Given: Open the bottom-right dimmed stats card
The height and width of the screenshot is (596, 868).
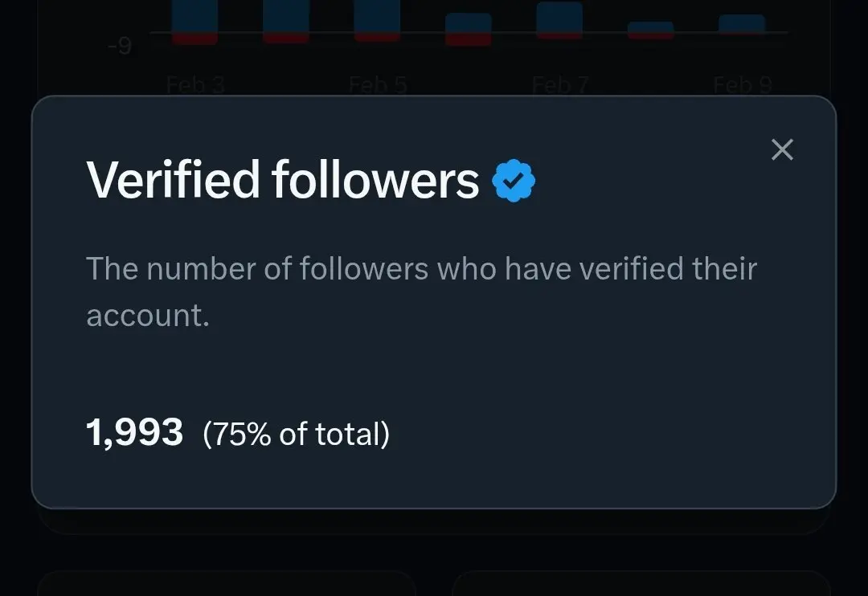Looking at the screenshot, I should coord(641,583).
